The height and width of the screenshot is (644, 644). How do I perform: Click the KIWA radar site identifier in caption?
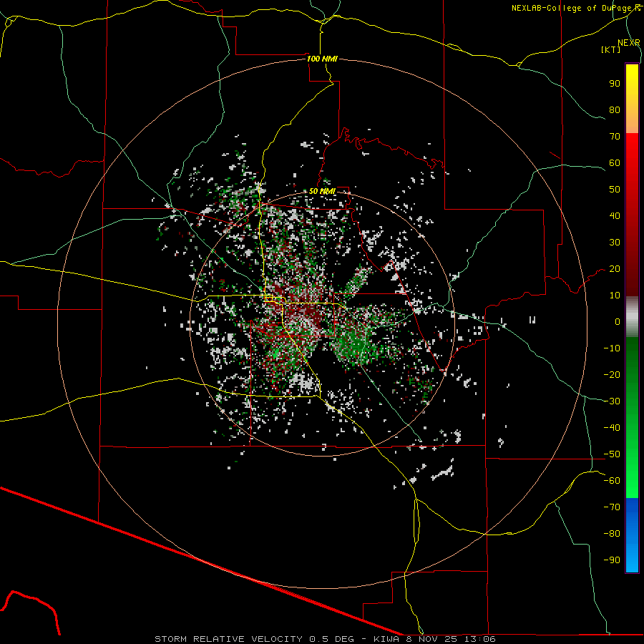click(x=386, y=639)
